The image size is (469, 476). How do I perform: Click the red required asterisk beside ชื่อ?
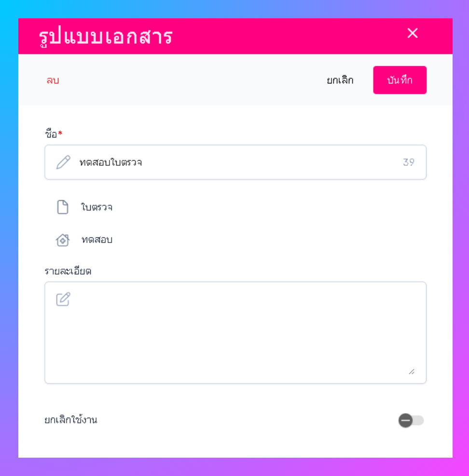[60, 133]
